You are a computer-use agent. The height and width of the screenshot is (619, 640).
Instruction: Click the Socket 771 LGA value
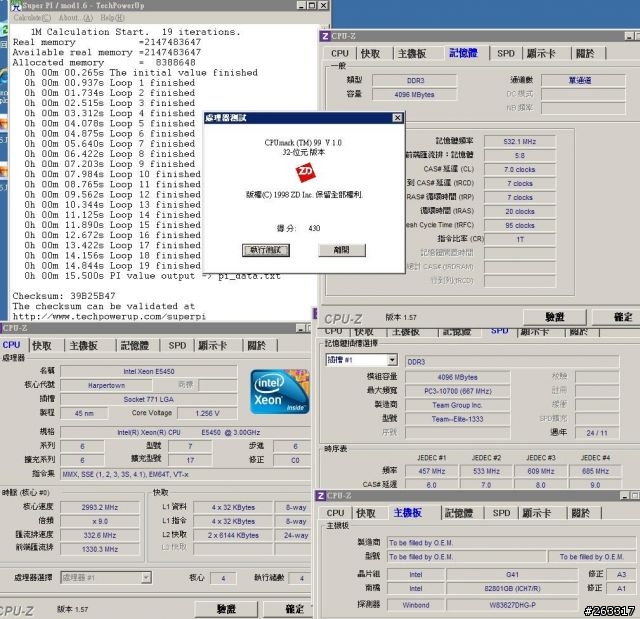tap(149, 399)
